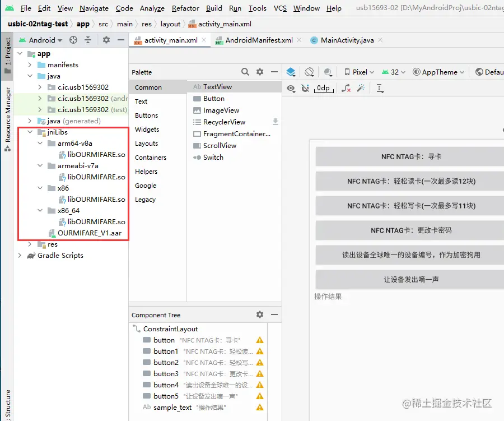Select the Default locale dropdown
Screen dimensions: 504x421
pos(489,72)
